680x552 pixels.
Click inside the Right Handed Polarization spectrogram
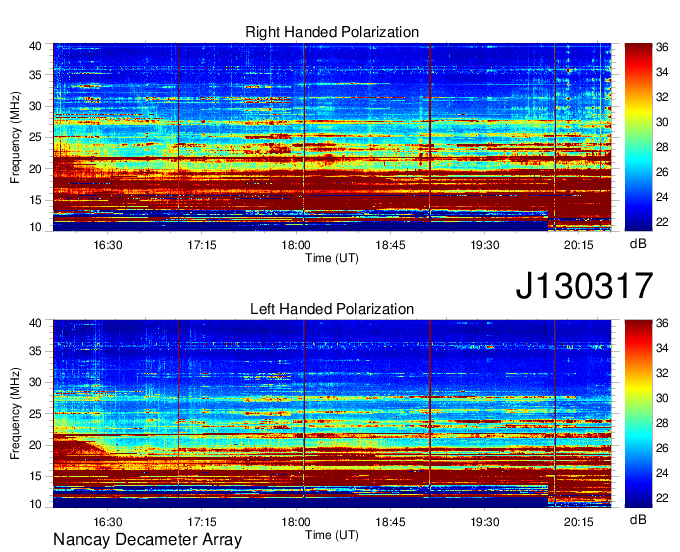point(332,137)
